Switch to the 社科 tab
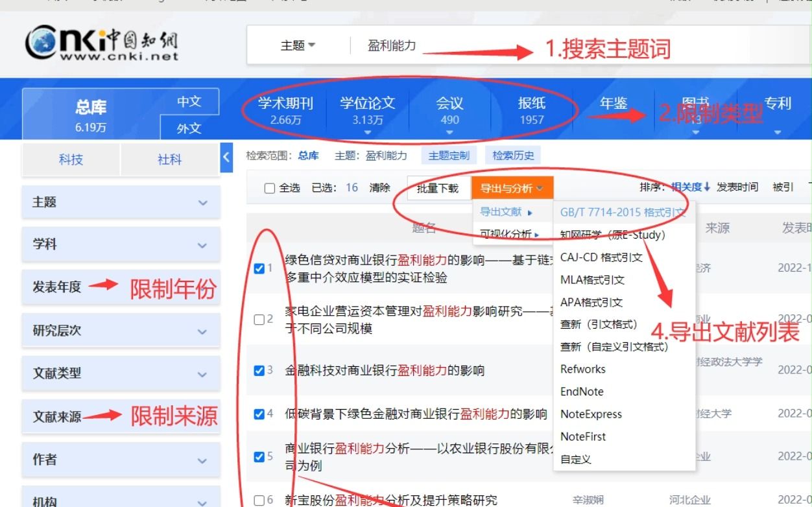Image resolution: width=812 pixels, height=507 pixels. point(169,159)
